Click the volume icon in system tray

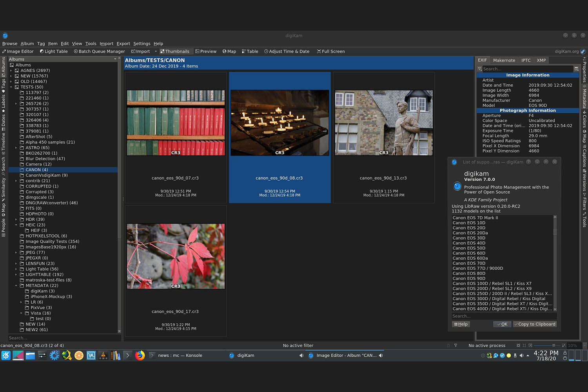[521, 356]
